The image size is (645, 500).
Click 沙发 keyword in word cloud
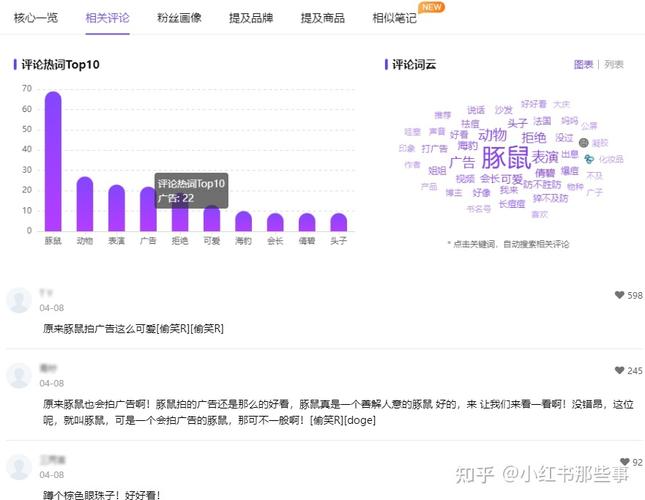pos(503,110)
